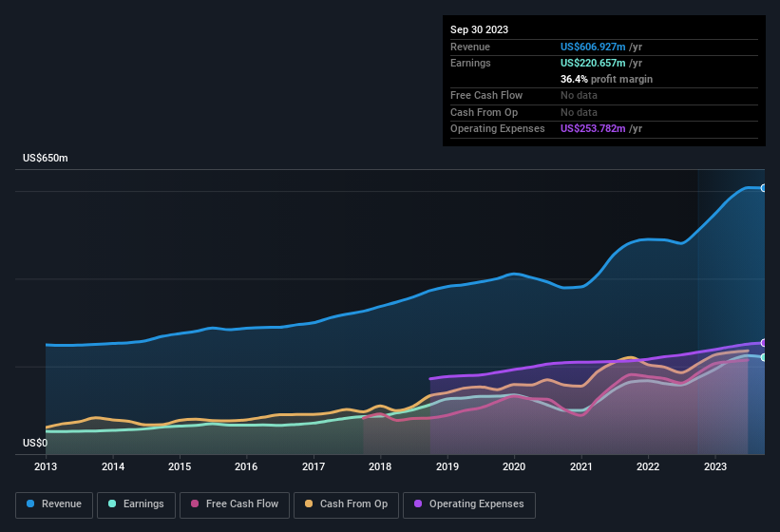
Task: Select the 2018 x-axis label
Action: coord(380,466)
